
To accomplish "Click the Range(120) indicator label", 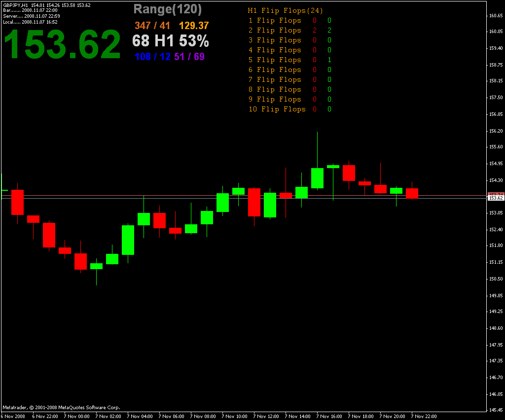I will click(x=168, y=9).
